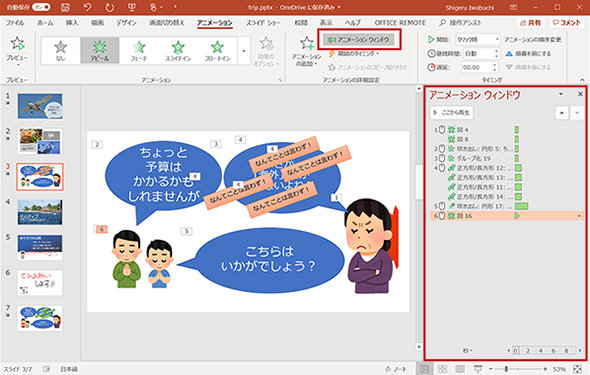Click the ノート (Notes) button in status bar
This screenshot has height=375, width=590.
coord(396,369)
